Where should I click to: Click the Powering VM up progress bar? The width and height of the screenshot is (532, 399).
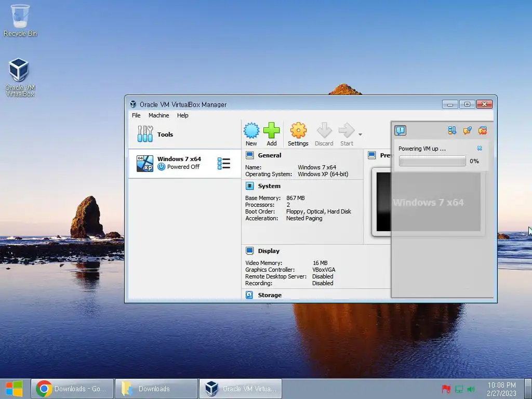(x=432, y=161)
